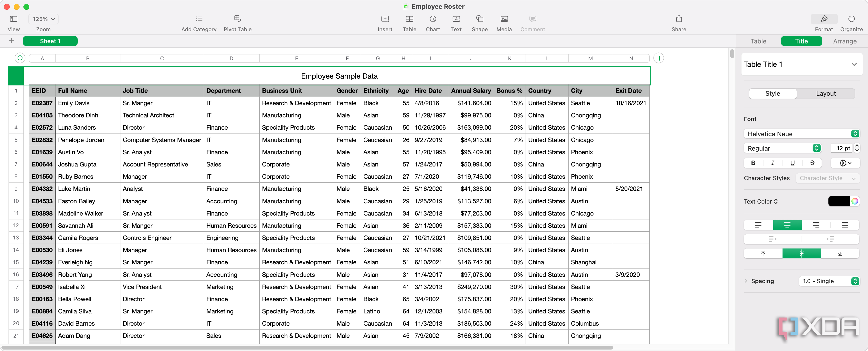Open the black Text Color swatch
Image resolution: width=868 pixels, height=351 pixels.
pos(839,201)
